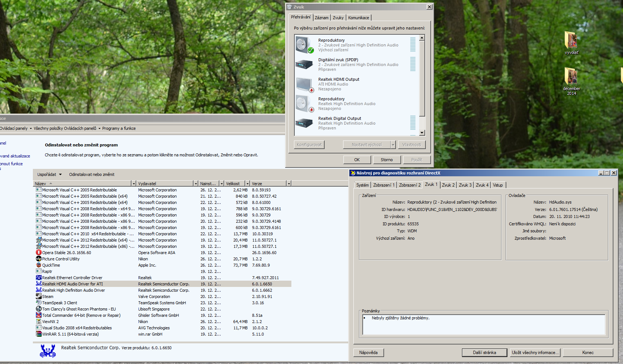The image size is (623, 364).
Task: Open the Nainst... column filter dropdown arrow
Action: pyautogui.click(x=222, y=184)
